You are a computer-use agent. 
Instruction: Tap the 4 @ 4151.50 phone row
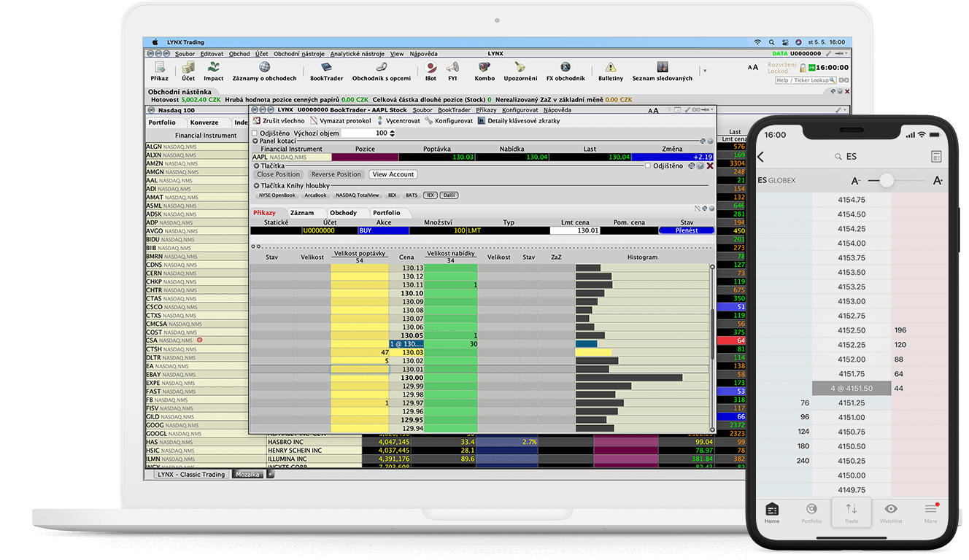coord(852,388)
